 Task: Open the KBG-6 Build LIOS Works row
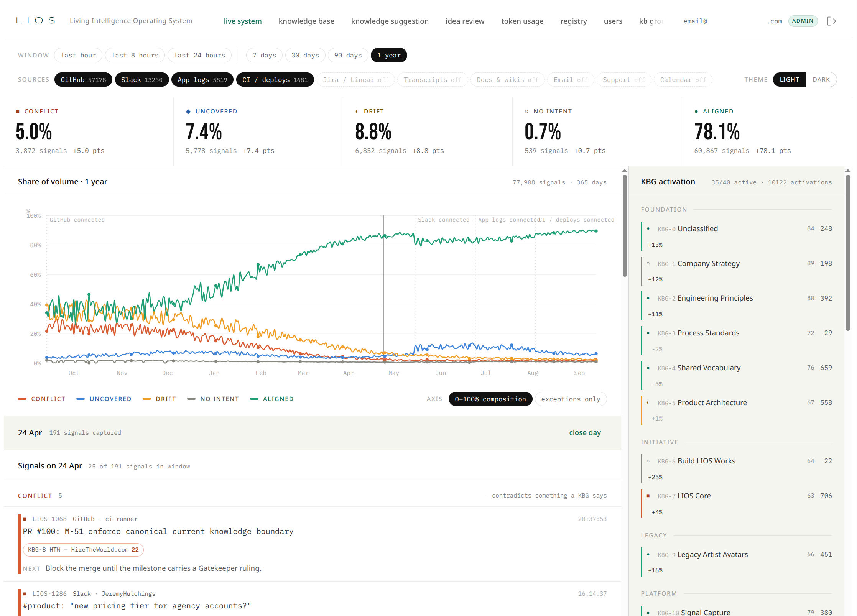click(x=737, y=468)
